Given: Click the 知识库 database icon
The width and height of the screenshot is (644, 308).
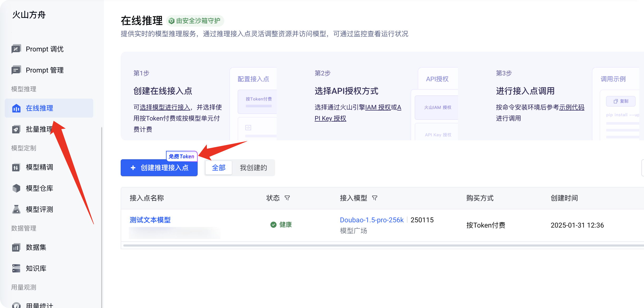Looking at the screenshot, I should coord(16,268).
